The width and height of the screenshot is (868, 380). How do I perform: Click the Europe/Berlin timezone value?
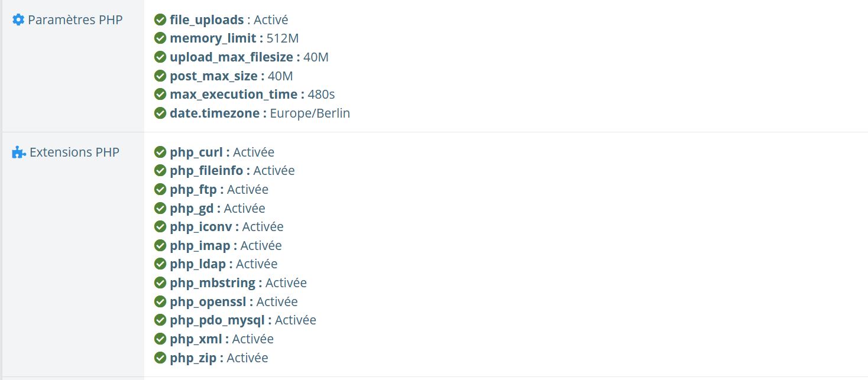(310, 113)
